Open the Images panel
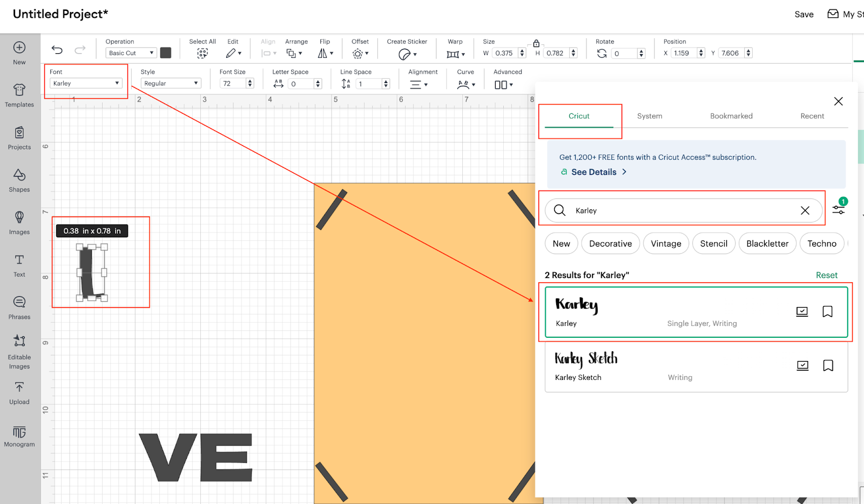This screenshot has height=504, width=864. 19,223
